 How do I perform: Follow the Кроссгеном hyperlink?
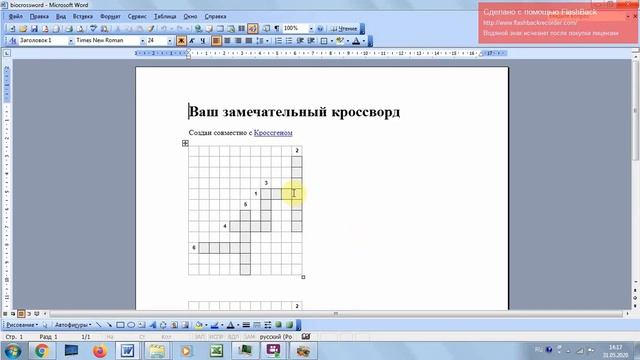273,133
